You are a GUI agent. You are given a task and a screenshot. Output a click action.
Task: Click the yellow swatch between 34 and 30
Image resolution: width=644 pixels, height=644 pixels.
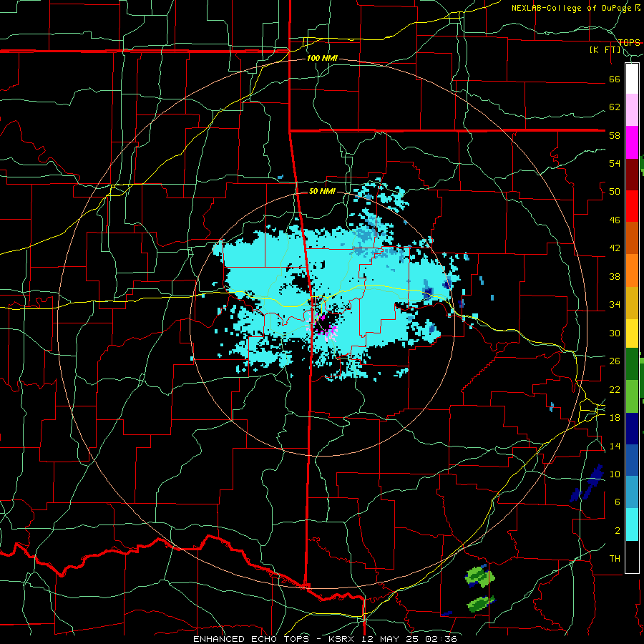coord(632,333)
